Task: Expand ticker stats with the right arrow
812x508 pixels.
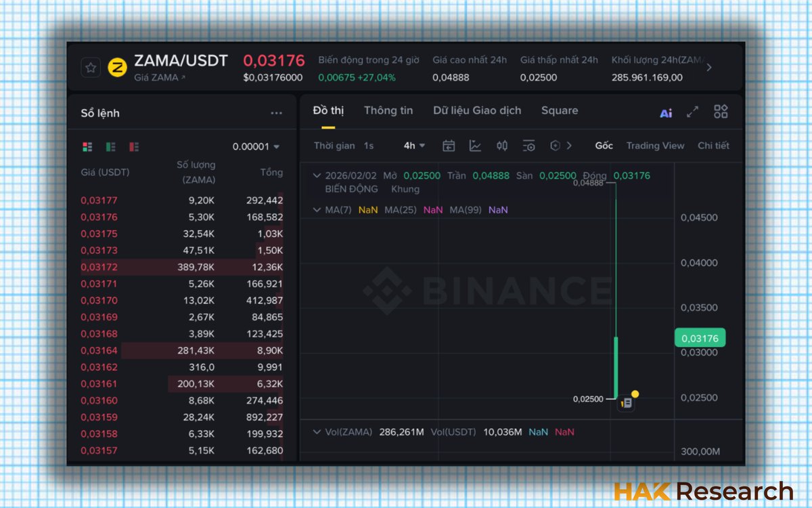Action: [x=708, y=68]
